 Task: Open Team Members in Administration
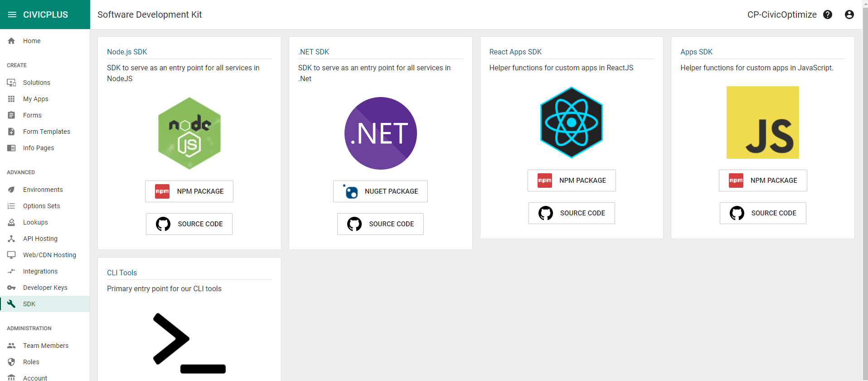tap(45, 346)
